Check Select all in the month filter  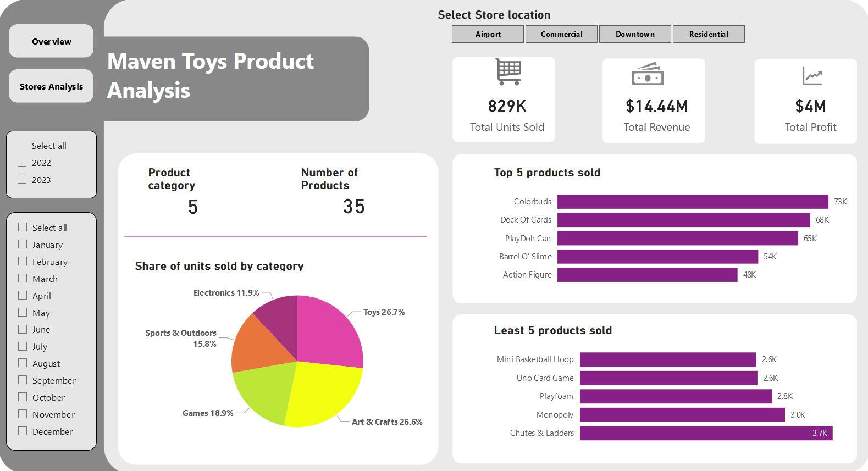(x=23, y=227)
